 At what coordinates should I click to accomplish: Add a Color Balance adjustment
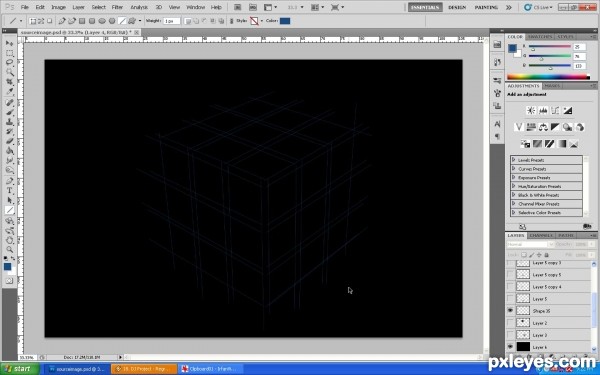click(543, 127)
